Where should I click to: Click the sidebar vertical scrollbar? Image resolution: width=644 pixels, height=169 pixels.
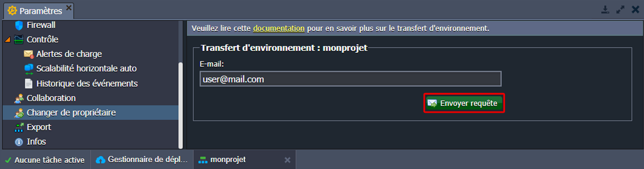pyautogui.click(x=181, y=105)
